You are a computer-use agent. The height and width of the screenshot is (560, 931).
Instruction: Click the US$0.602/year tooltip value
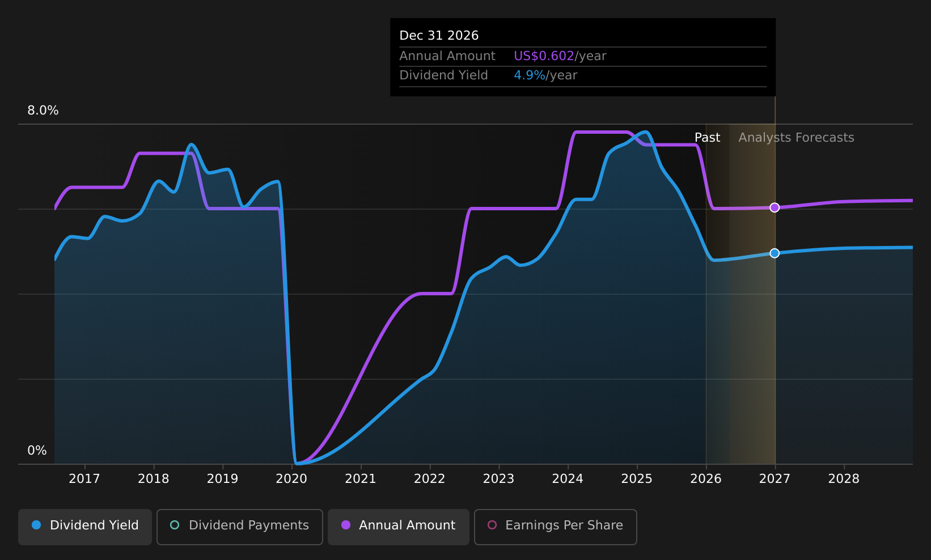pos(560,56)
